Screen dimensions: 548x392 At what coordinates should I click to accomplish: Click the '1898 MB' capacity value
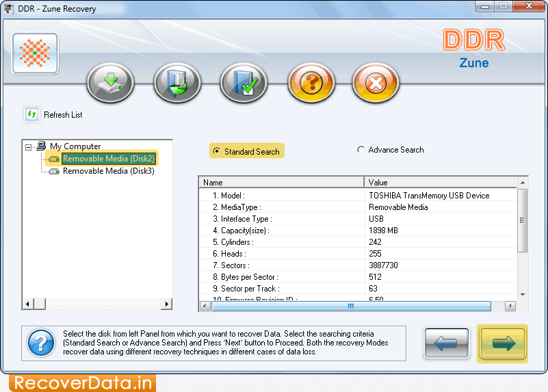(x=383, y=231)
